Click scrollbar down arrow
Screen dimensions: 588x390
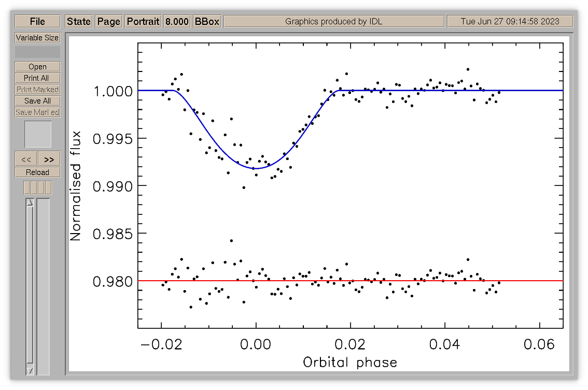(x=30, y=371)
